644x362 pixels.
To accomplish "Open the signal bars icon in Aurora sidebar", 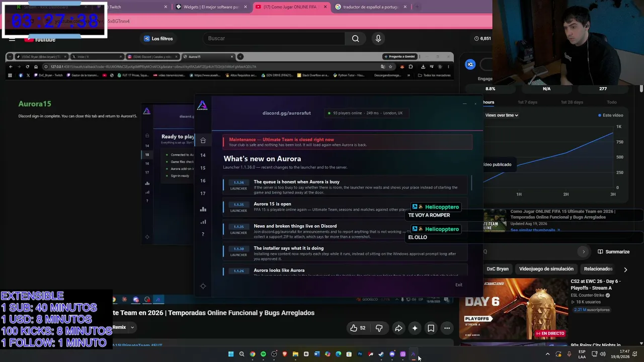I will (x=203, y=222).
